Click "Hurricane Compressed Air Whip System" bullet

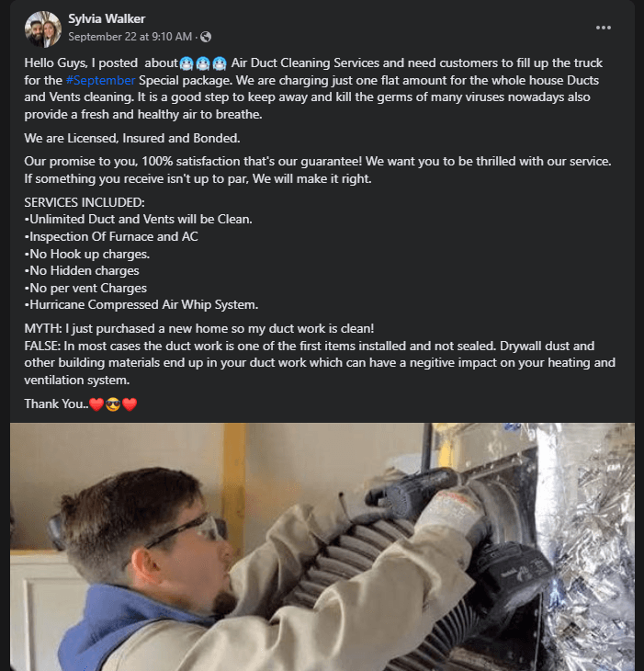141,304
